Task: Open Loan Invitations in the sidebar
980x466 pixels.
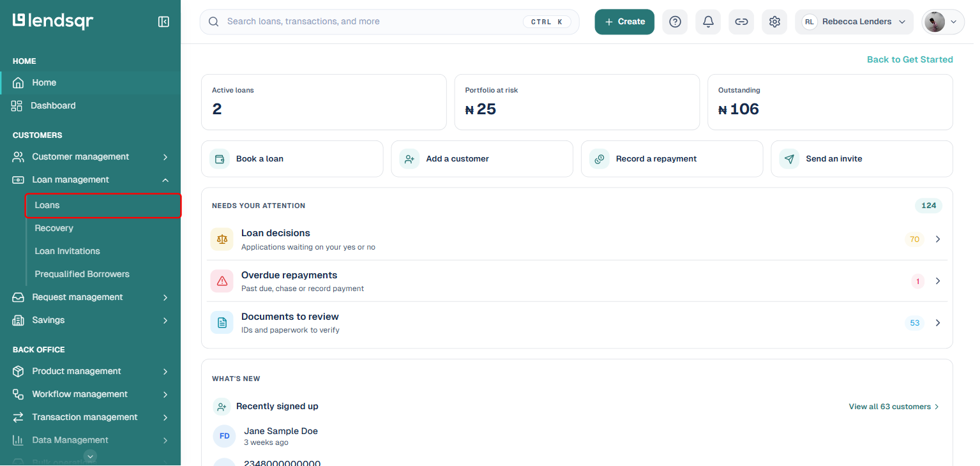Action: pos(103,252)
